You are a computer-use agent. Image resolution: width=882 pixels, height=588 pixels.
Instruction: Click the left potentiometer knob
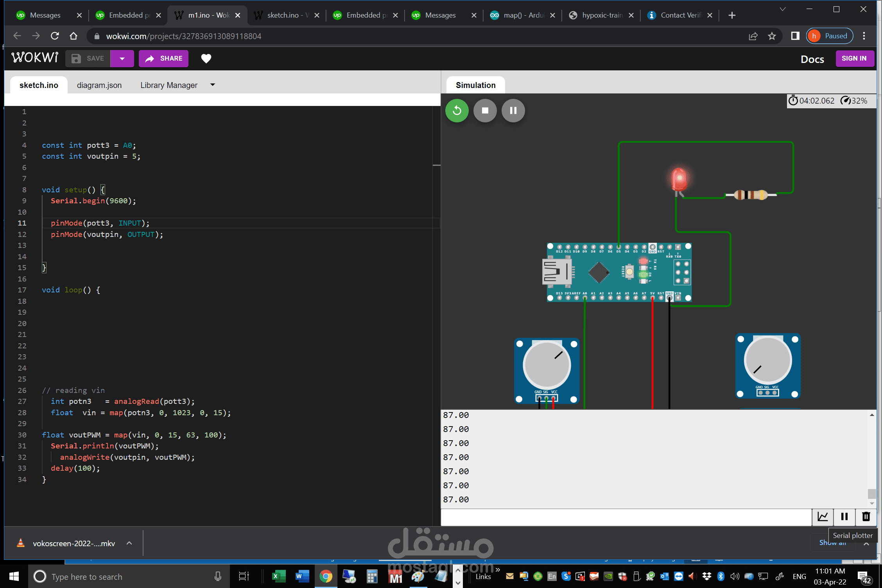pyautogui.click(x=547, y=364)
